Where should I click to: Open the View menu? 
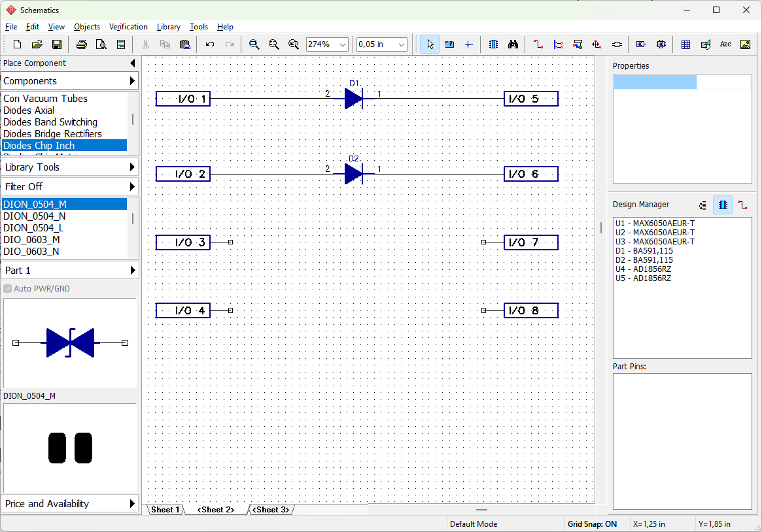pyautogui.click(x=56, y=27)
